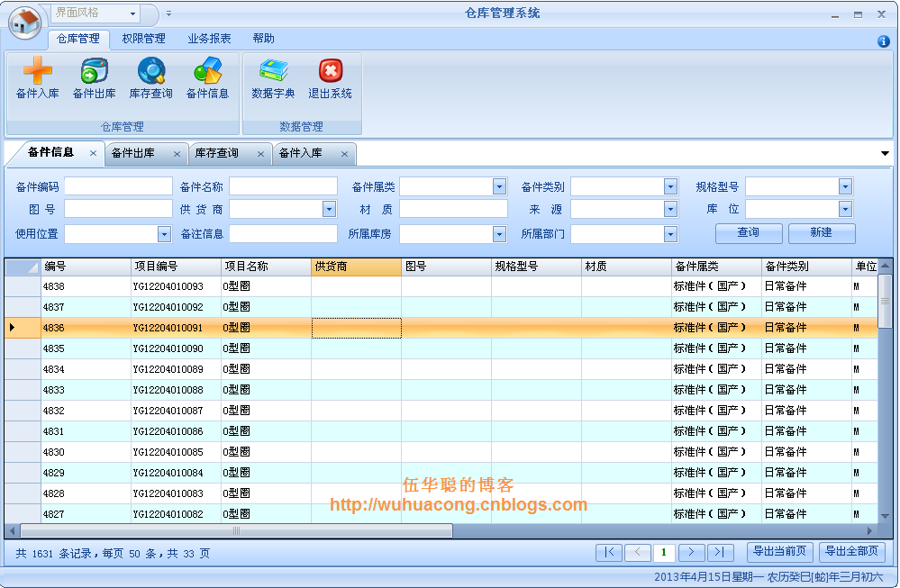Viewport: 900px width, 588px height.
Task: Go to the last page of records
Action: click(x=720, y=552)
